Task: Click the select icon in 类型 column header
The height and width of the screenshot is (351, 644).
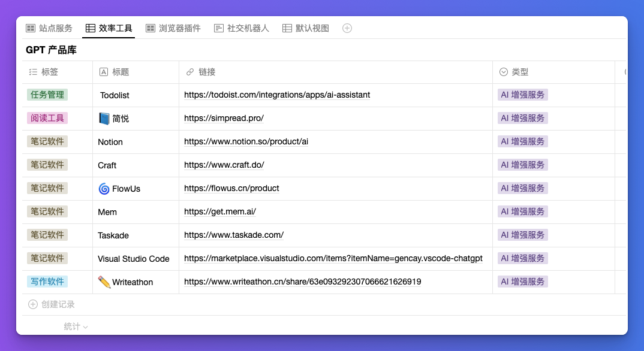Action: (504, 72)
